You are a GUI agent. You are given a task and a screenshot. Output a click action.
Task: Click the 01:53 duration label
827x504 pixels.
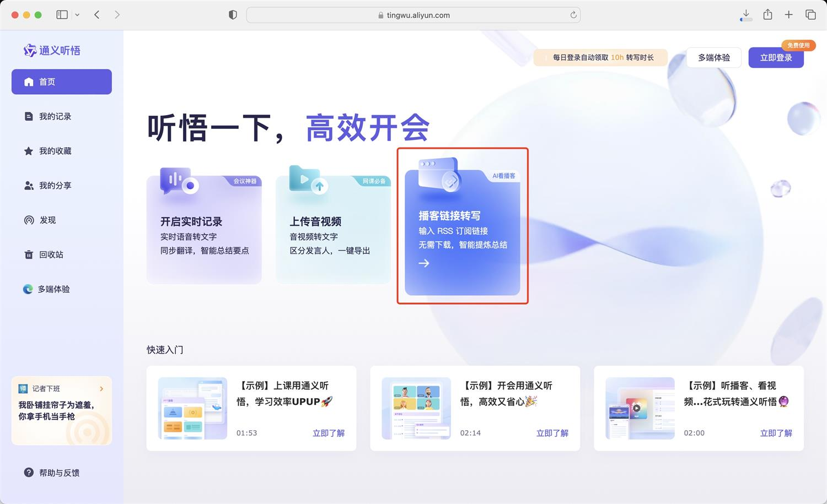(246, 433)
